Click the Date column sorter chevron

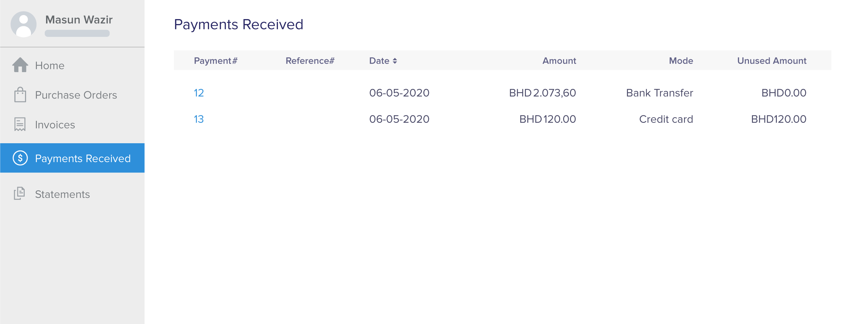click(396, 61)
